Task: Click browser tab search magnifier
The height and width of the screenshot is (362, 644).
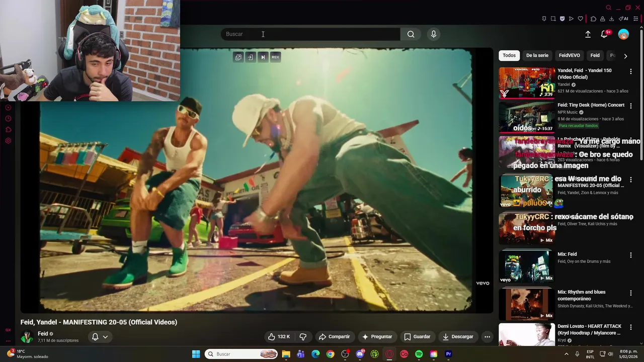Action: click(608, 8)
